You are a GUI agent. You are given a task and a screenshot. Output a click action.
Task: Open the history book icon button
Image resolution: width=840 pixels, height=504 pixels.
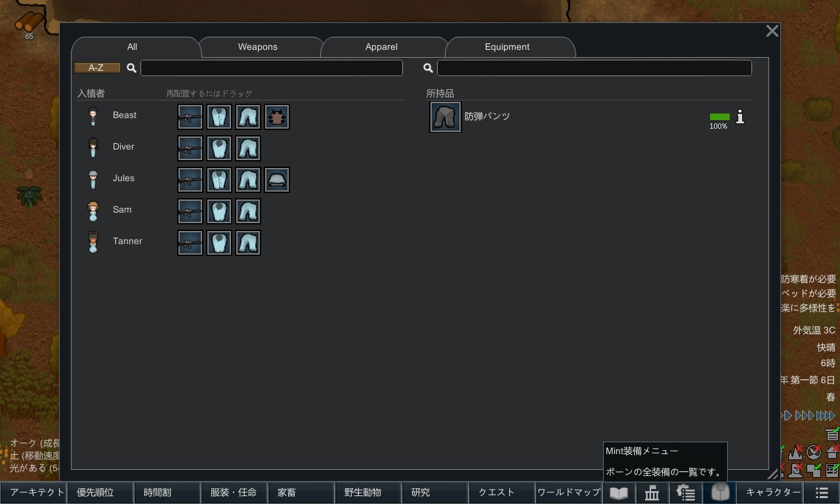(619, 493)
